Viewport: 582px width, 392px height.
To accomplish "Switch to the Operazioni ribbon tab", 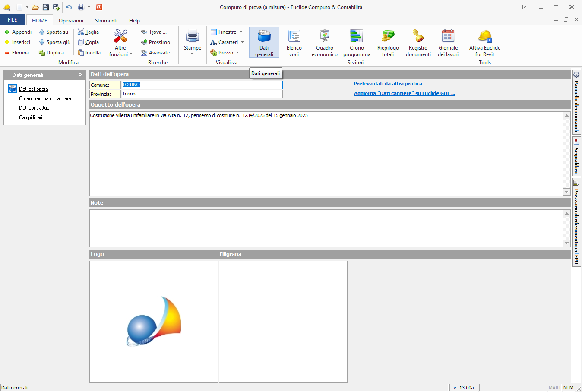I will click(71, 21).
